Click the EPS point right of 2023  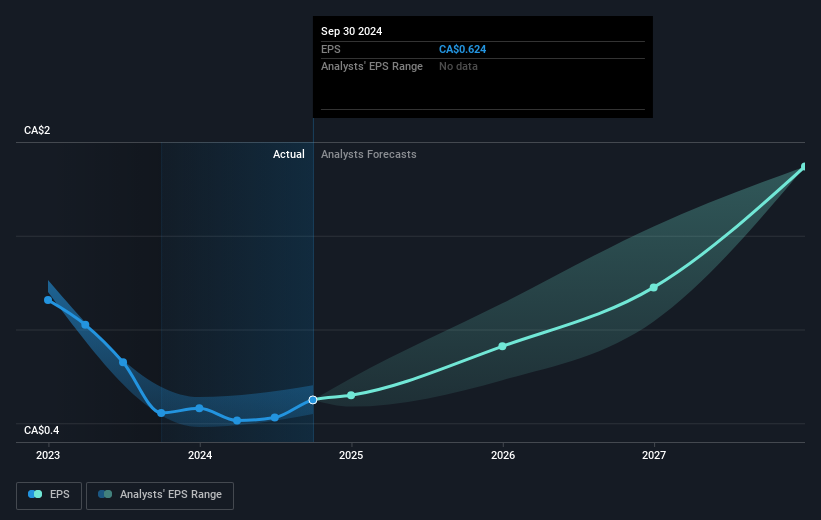85,325
